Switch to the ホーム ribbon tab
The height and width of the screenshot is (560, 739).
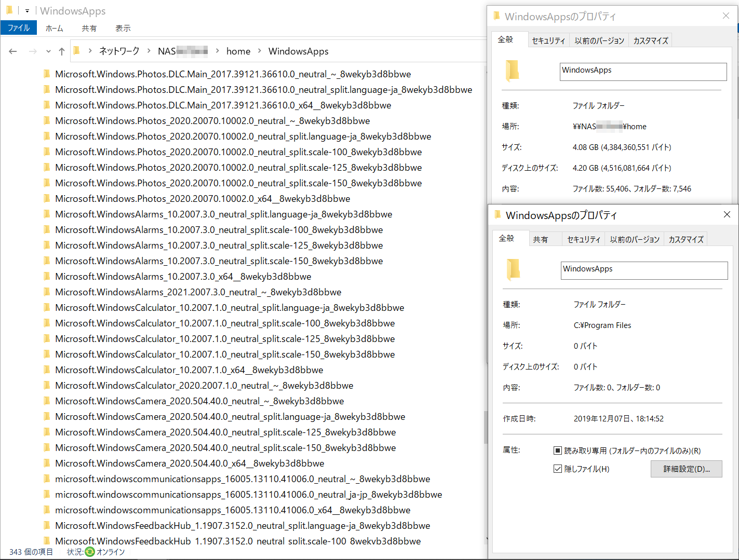tap(55, 29)
